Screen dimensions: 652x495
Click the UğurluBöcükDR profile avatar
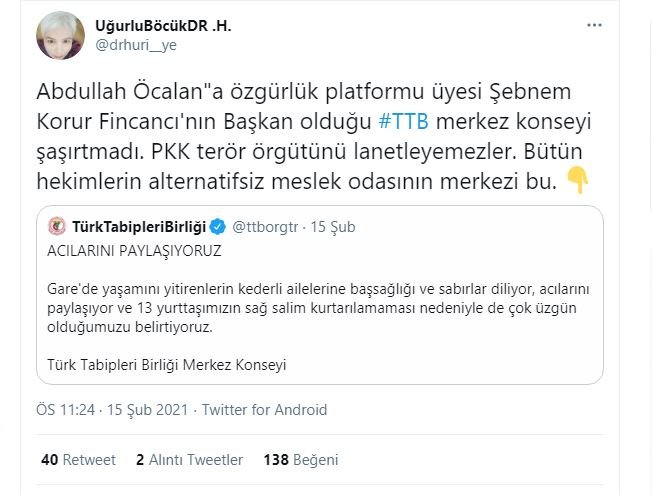[x=62, y=38]
